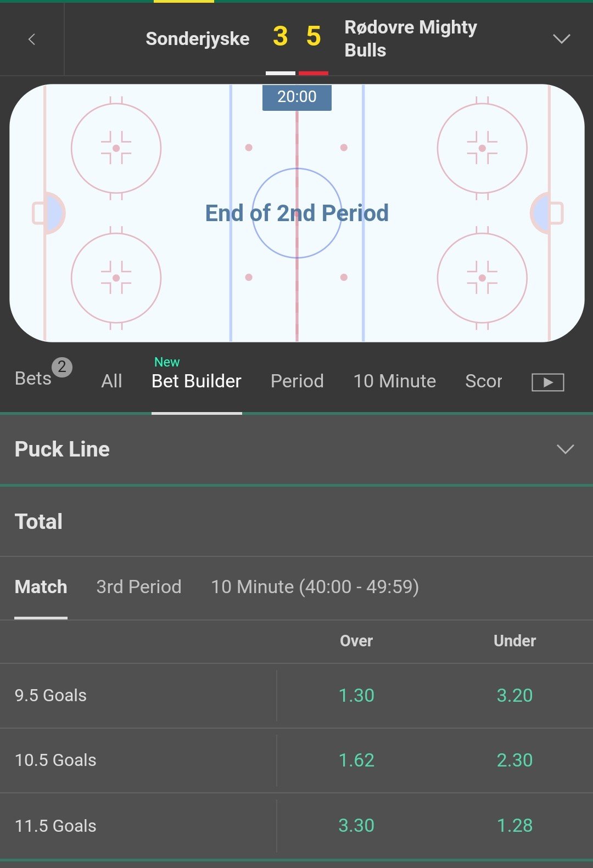Select the Bet Builder tab
Viewport: 593px width, 868px height.
(197, 381)
